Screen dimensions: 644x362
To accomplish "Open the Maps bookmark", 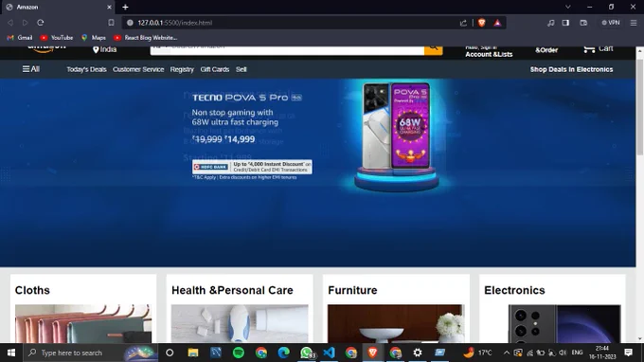I will click(94, 37).
